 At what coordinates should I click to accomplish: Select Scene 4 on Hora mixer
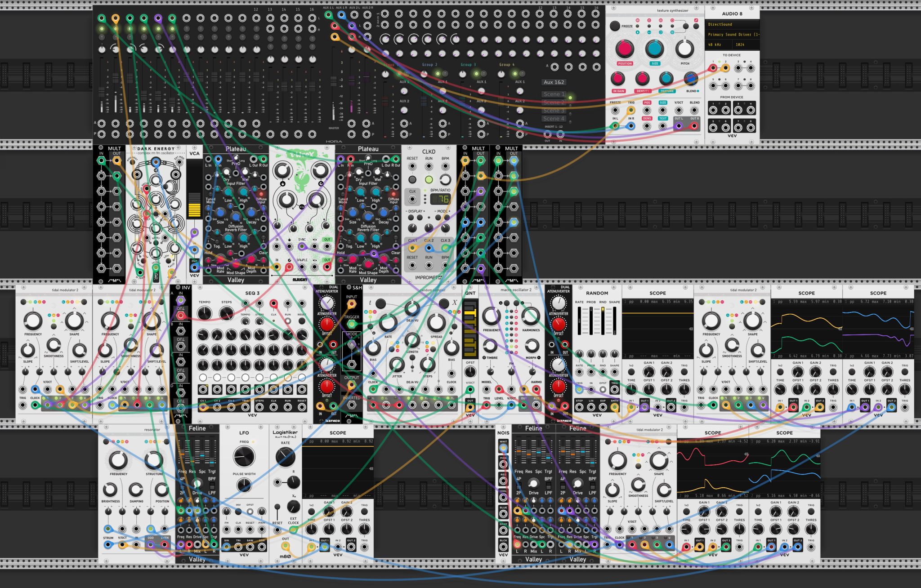(x=554, y=119)
